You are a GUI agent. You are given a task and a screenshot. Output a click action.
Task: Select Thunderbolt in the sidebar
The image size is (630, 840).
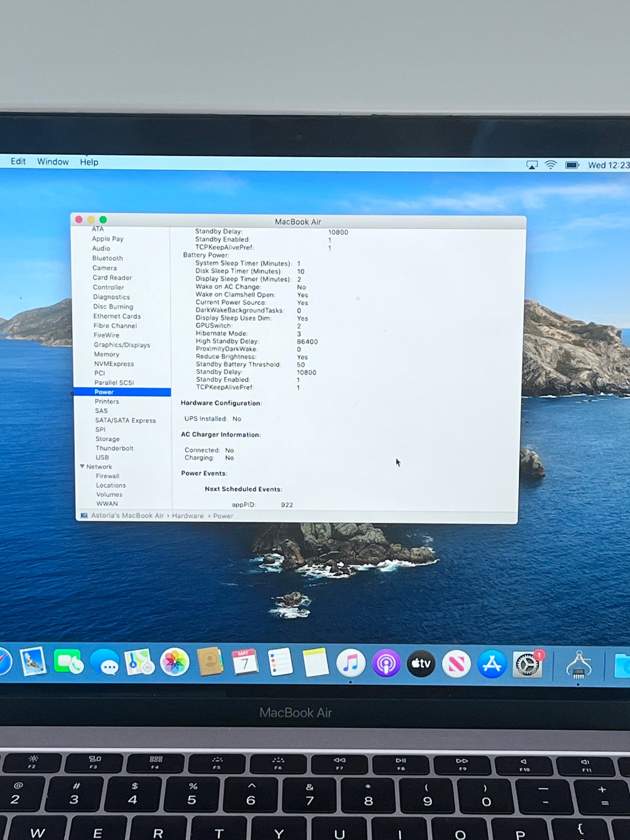pos(115,448)
